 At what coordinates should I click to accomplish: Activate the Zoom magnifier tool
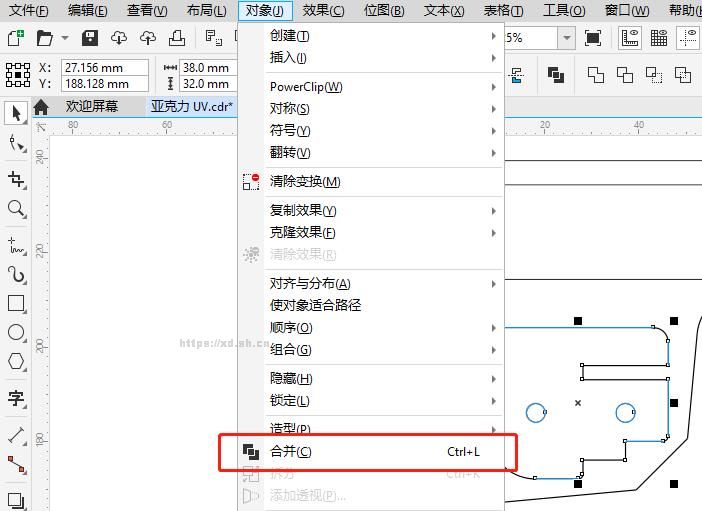(16, 209)
